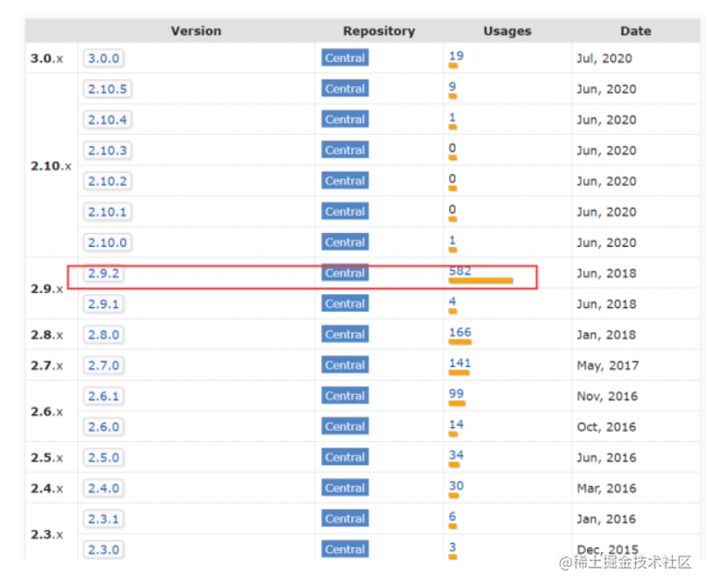Click Central badge in 2.5.0 row
This screenshot has height=588, width=709.
point(345,457)
